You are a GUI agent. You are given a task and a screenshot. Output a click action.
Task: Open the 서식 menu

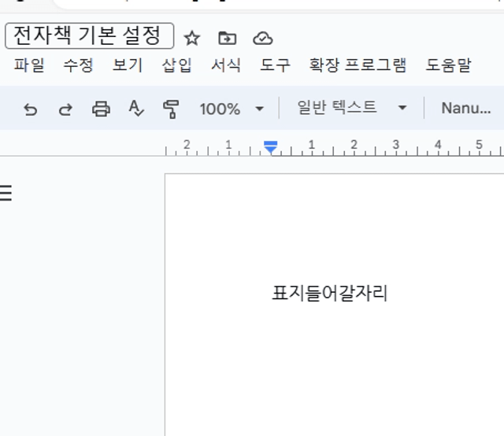[226, 65]
